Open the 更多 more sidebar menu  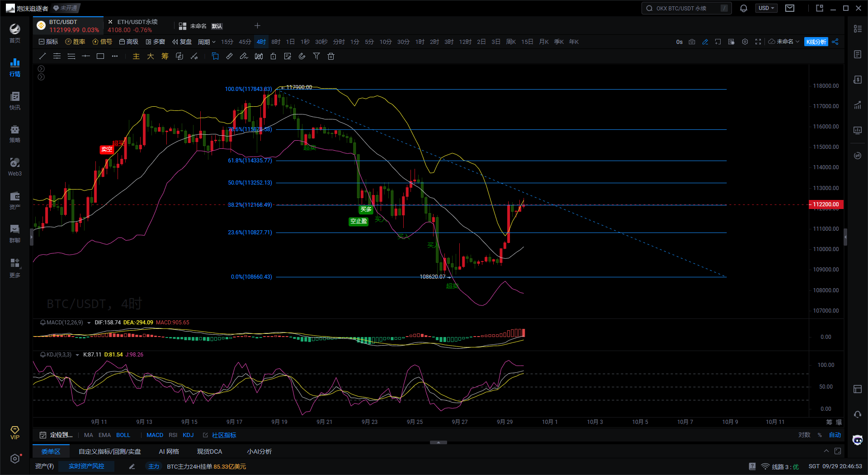15,268
